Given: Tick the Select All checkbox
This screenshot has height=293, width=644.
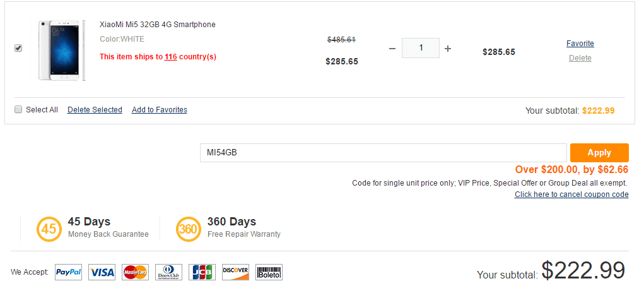Looking at the screenshot, I should coord(18,109).
